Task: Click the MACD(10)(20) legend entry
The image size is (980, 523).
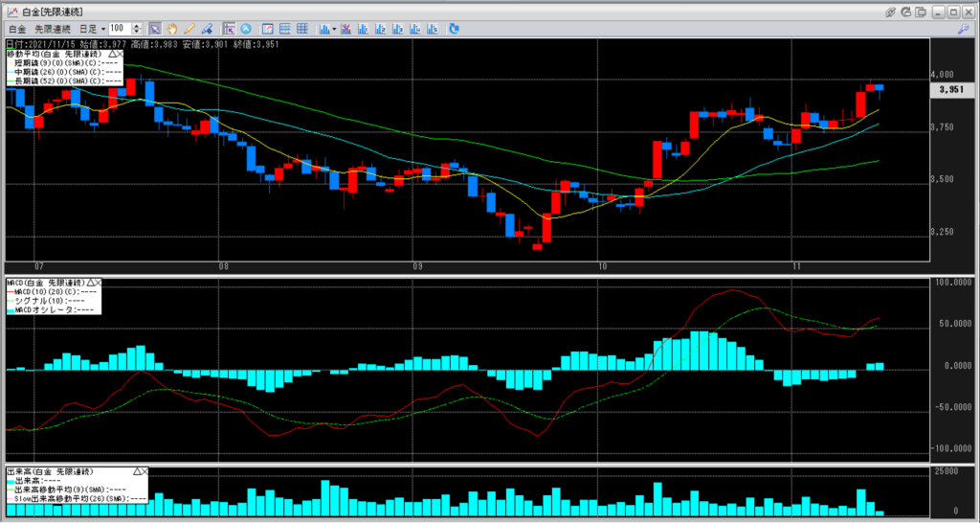Action: pos(53,291)
